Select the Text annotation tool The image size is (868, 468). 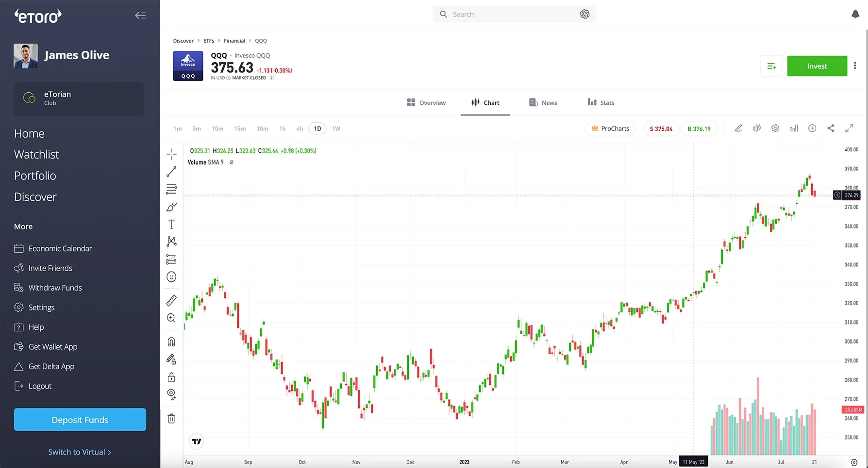(171, 224)
